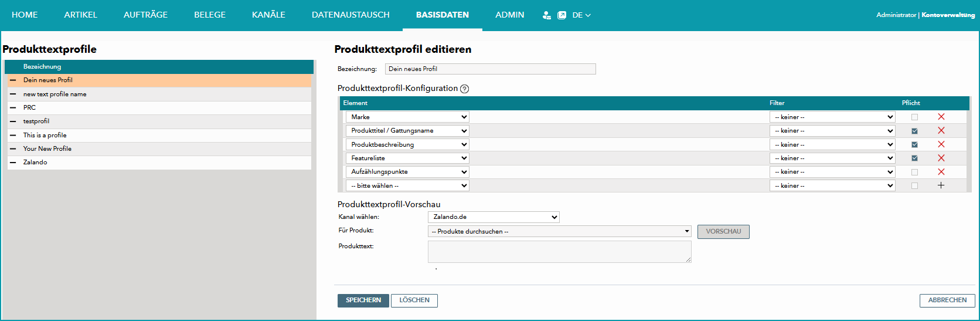This screenshot has height=321, width=980.
Task: Click minus icon beside Dein neues Profil
Action: pyautogui.click(x=13, y=80)
